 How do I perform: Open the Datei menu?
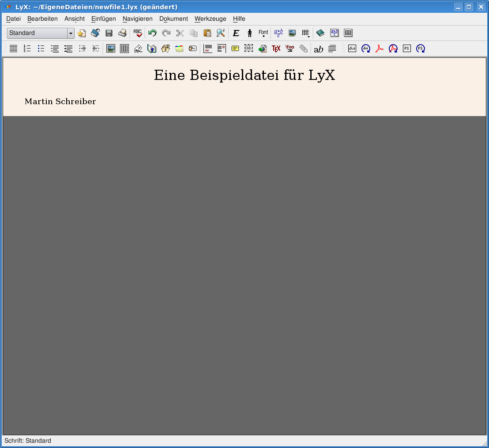tap(13, 19)
